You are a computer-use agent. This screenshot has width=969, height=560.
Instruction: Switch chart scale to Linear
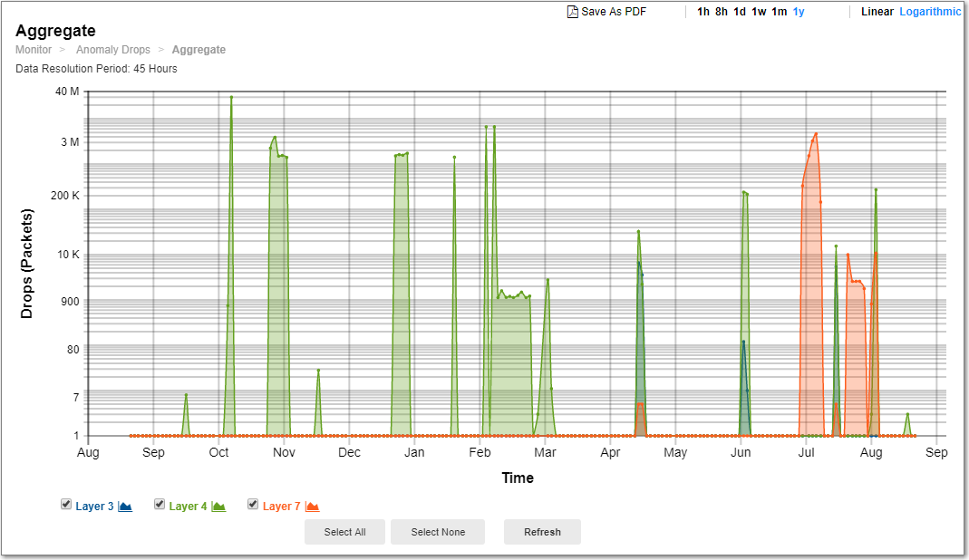point(877,12)
